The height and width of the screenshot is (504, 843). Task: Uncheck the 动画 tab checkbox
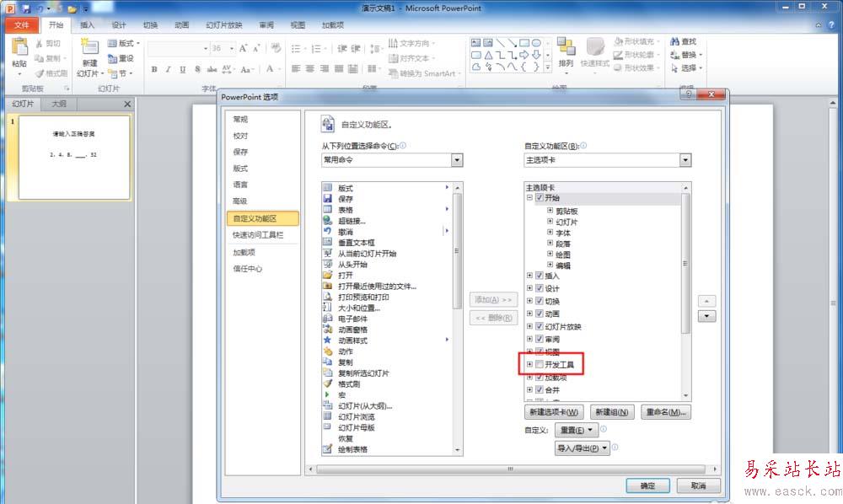pyautogui.click(x=540, y=314)
